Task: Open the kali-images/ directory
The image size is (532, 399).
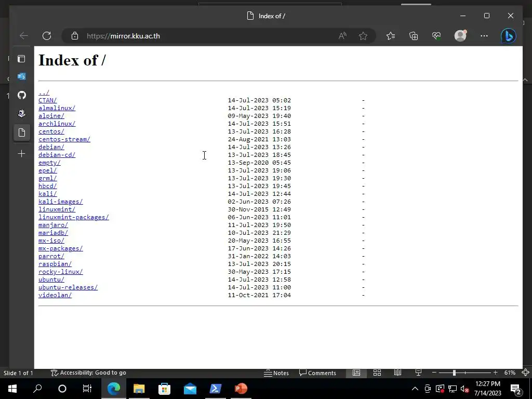Action: tap(60, 202)
